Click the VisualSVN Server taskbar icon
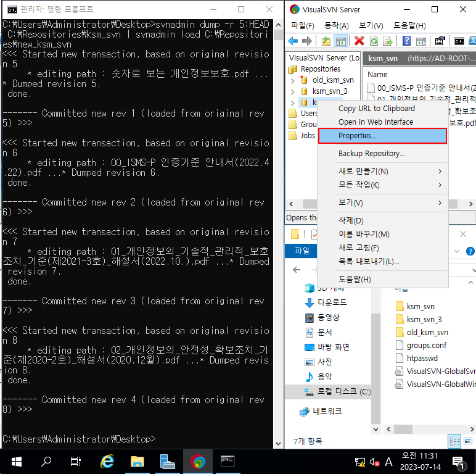Screen dimensions: 476x474 198,462
